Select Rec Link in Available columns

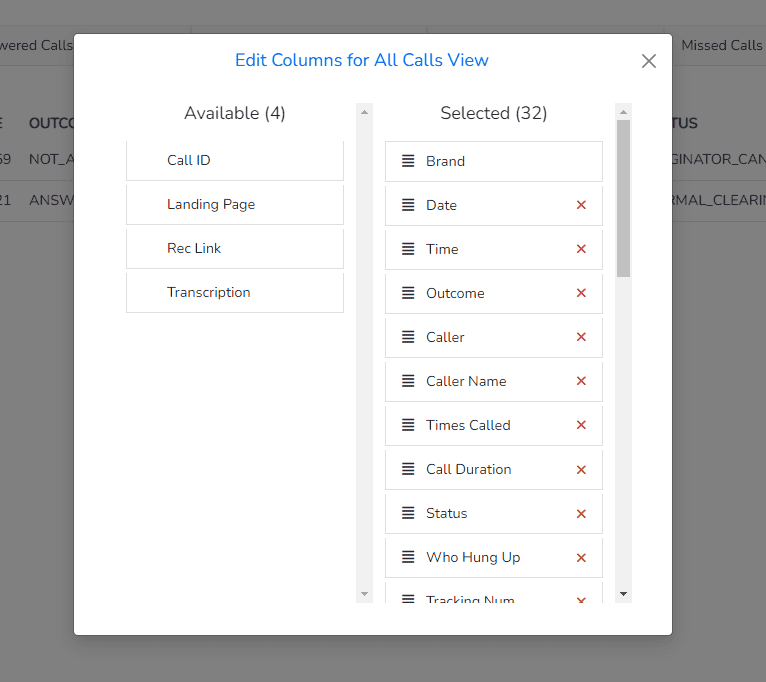pos(235,249)
